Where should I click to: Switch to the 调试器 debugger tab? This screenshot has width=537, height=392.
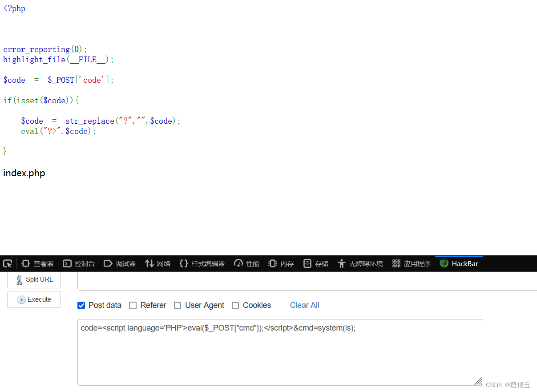click(x=120, y=263)
